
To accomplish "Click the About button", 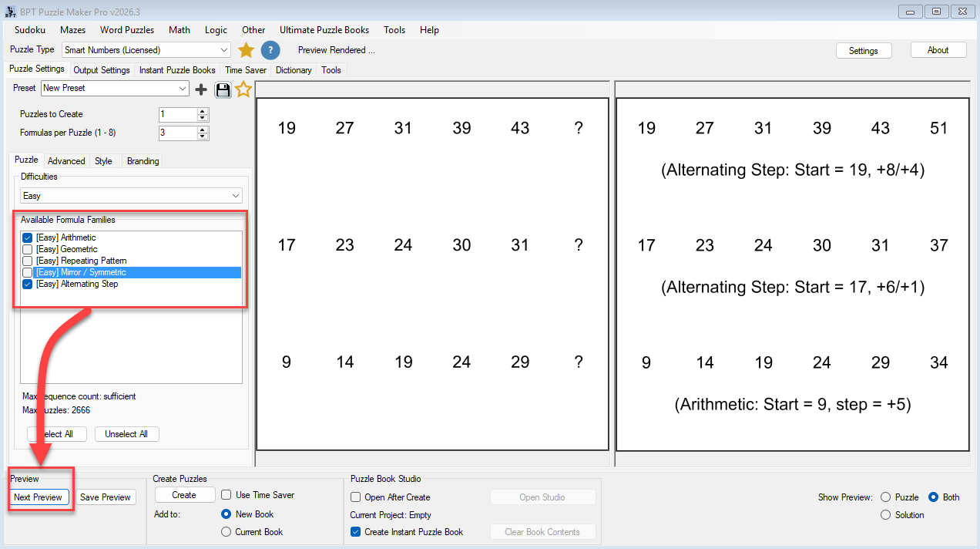I will (x=938, y=50).
